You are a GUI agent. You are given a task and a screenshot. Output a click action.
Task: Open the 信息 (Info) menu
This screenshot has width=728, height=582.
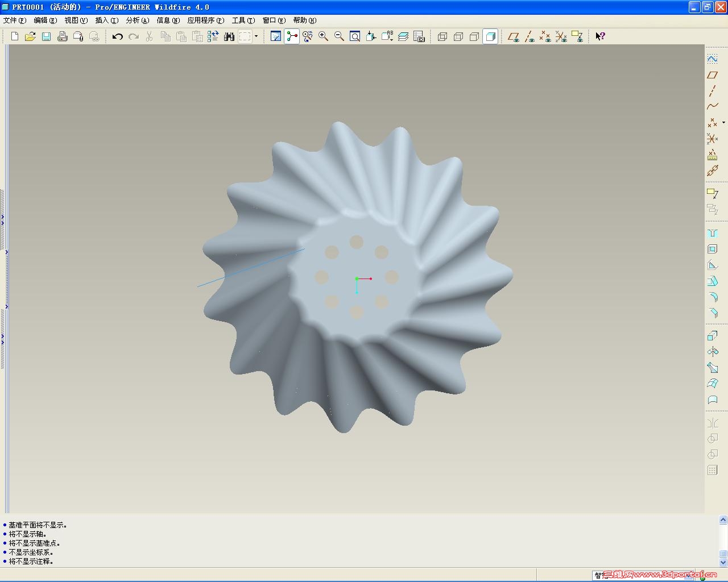168,20
